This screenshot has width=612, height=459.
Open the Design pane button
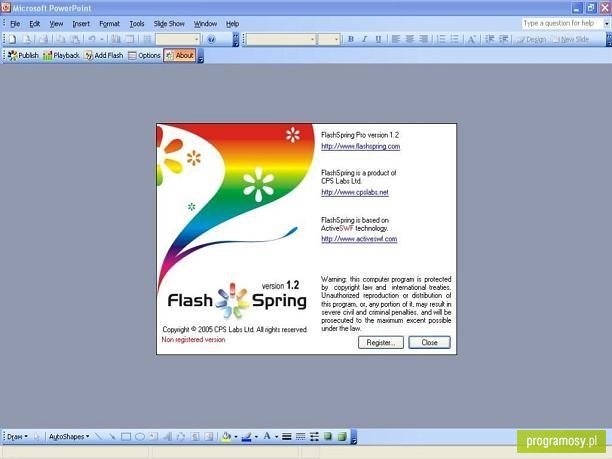(531, 39)
